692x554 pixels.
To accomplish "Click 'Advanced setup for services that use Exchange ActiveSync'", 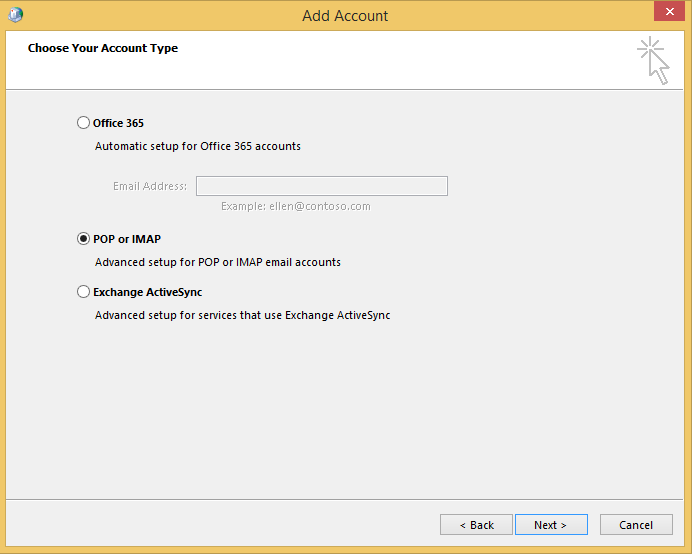I will tap(243, 315).
